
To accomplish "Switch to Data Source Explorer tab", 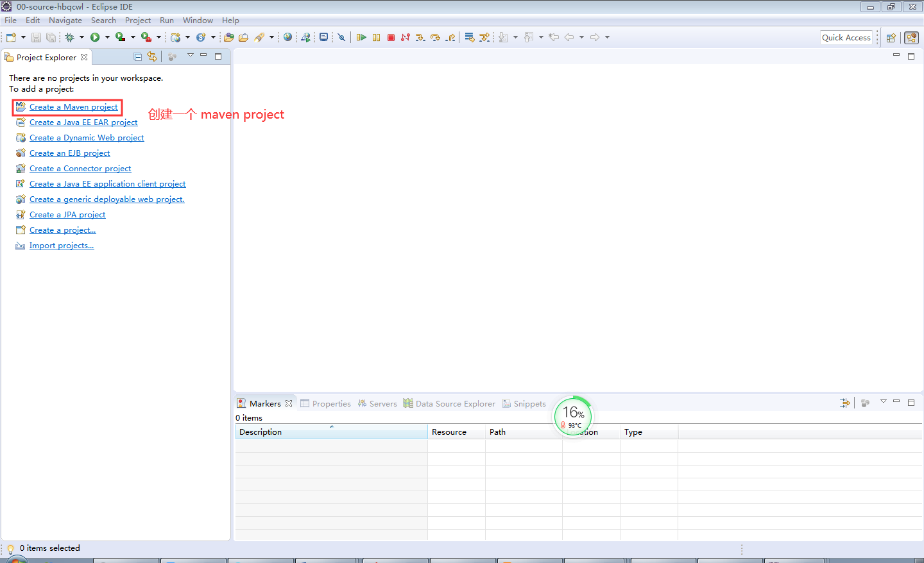I will [449, 403].
